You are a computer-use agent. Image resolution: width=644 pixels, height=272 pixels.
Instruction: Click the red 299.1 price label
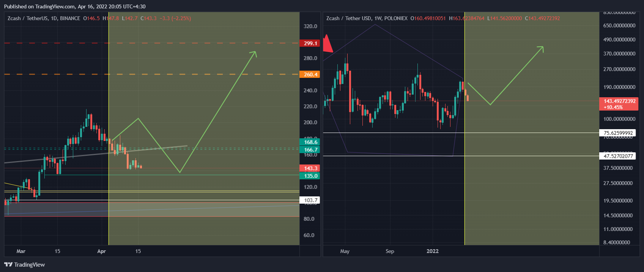pos(310,43)
